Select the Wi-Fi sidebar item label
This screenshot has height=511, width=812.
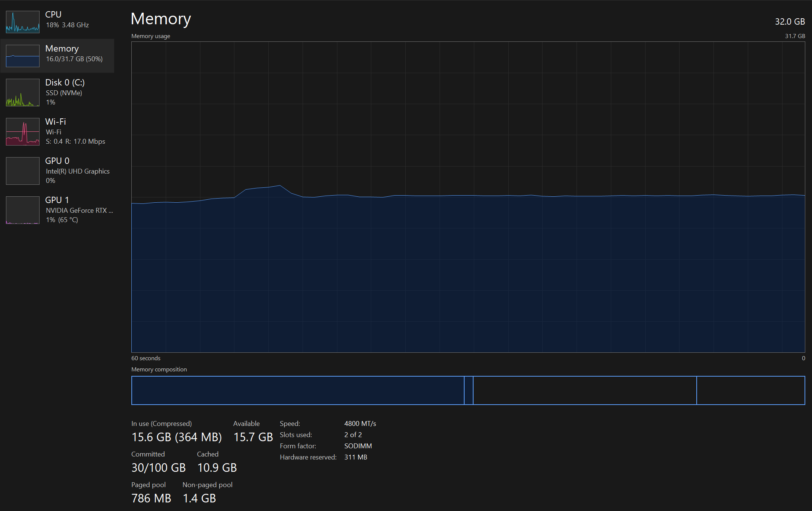(56, 122)
